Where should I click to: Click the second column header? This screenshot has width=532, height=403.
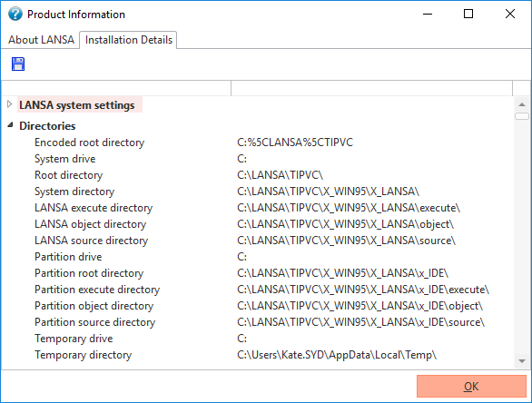371,88
